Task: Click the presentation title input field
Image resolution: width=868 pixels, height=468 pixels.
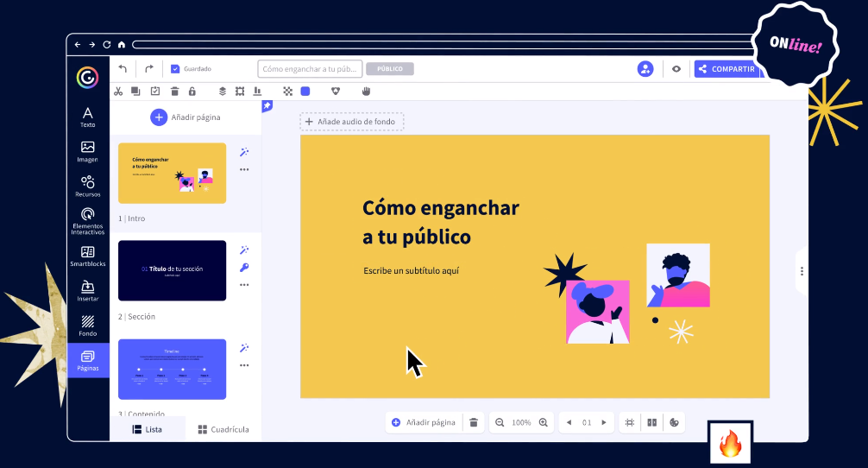Action: 310,69
